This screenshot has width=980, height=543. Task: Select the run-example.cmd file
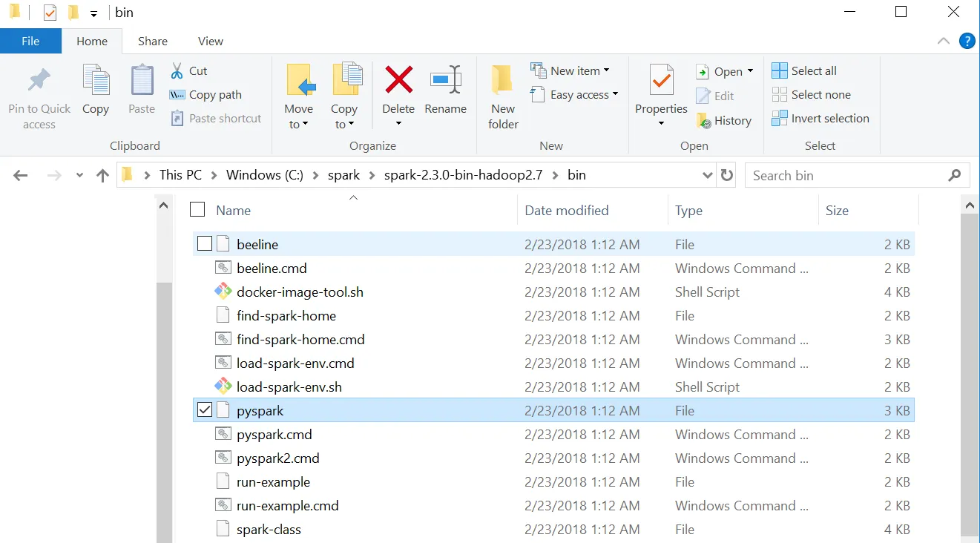click(x=553, y=506)
